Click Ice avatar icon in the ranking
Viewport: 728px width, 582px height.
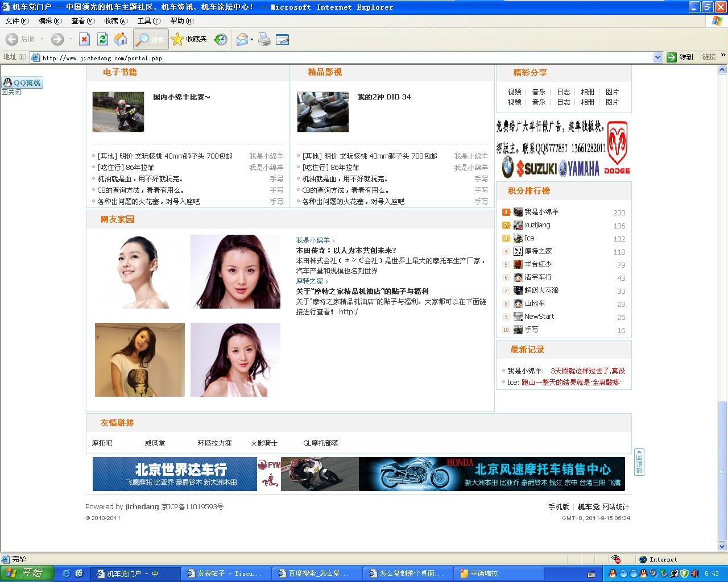(x=518, y=238)
